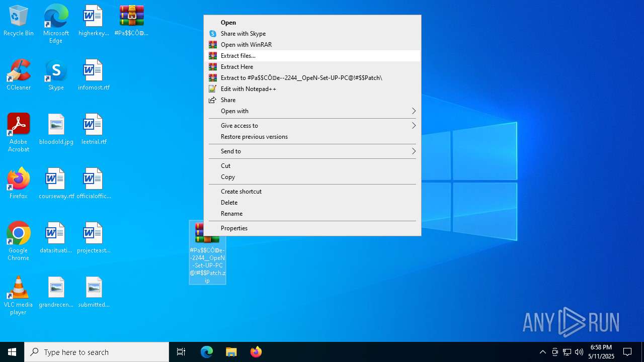This screenshot has width=644, height=362.
Task: Choose Delete in the context menu
Action: 312,203
